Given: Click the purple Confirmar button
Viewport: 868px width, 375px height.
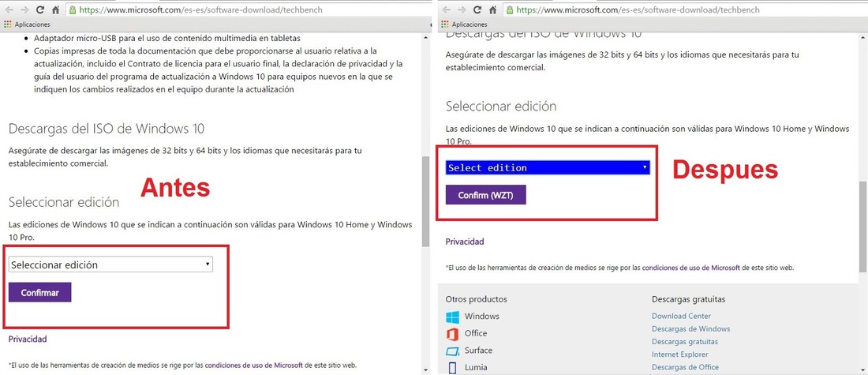Looking at the screenshot, I should (40, 292).
